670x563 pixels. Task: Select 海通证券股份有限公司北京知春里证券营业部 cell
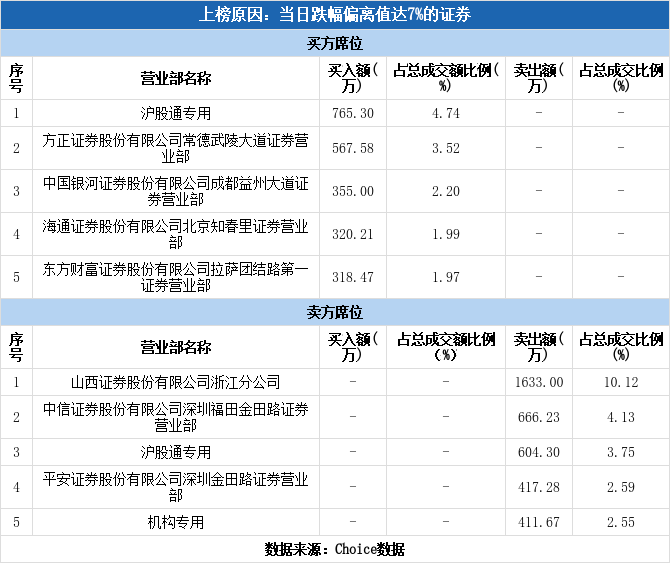pyautogui.click(x=176, y=234)
